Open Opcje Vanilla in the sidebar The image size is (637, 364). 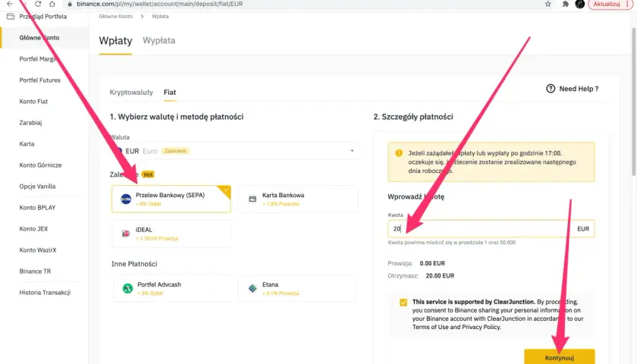[x=37, y=186]
